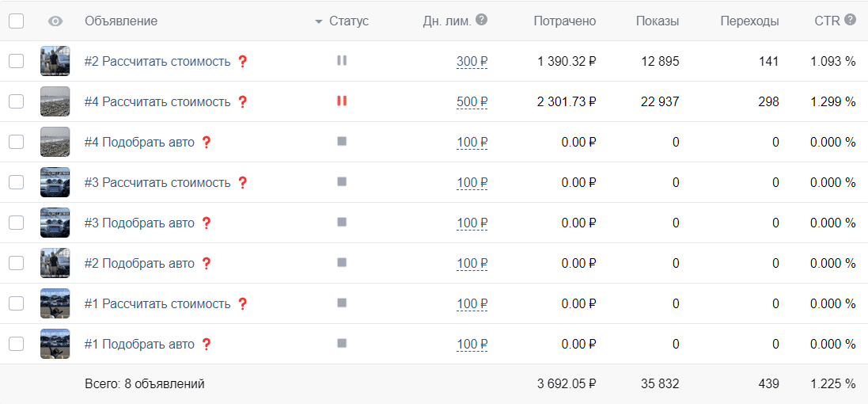Sort by Переходы column header
The image size is (868, 404).
(749, 21)
